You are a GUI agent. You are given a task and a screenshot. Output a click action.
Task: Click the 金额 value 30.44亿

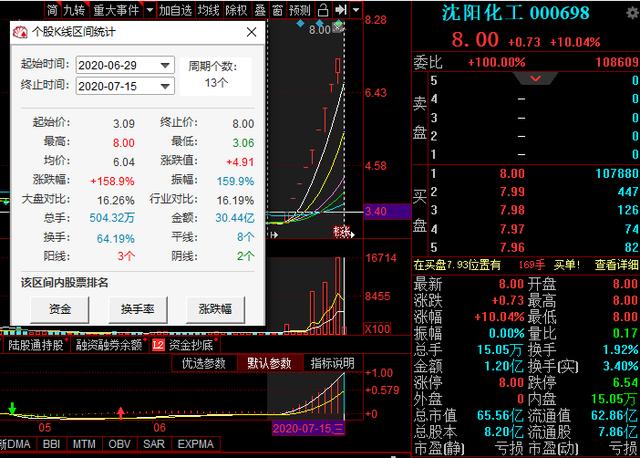[x=235, y=218]
